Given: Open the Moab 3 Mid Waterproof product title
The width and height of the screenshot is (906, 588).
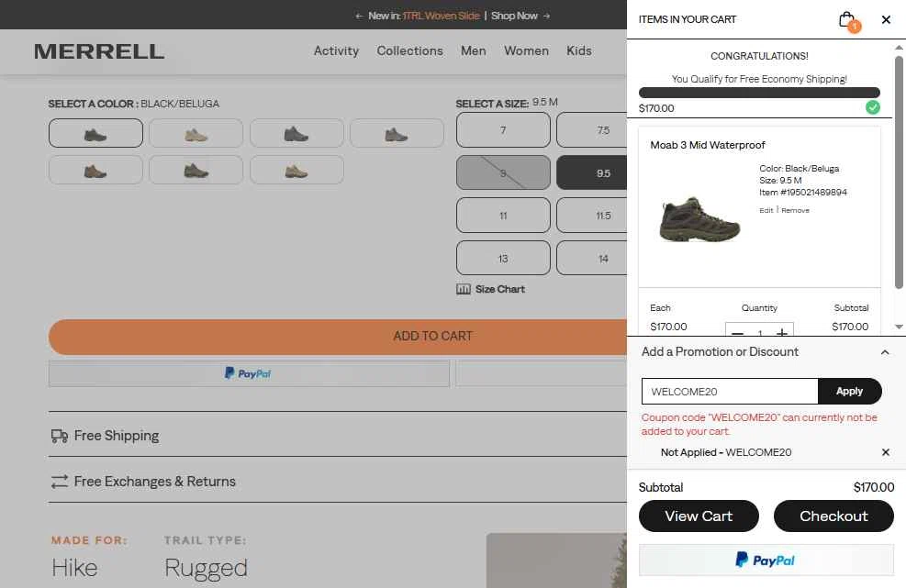Looking at the screenshot, I should [x=707, y=145].
